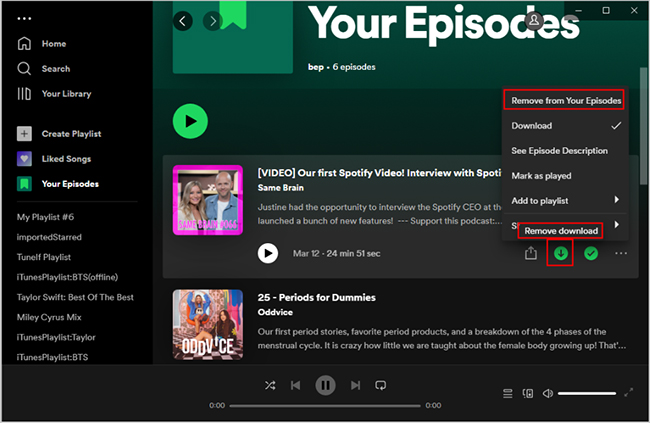Click the bep profile name

[315, 67]
